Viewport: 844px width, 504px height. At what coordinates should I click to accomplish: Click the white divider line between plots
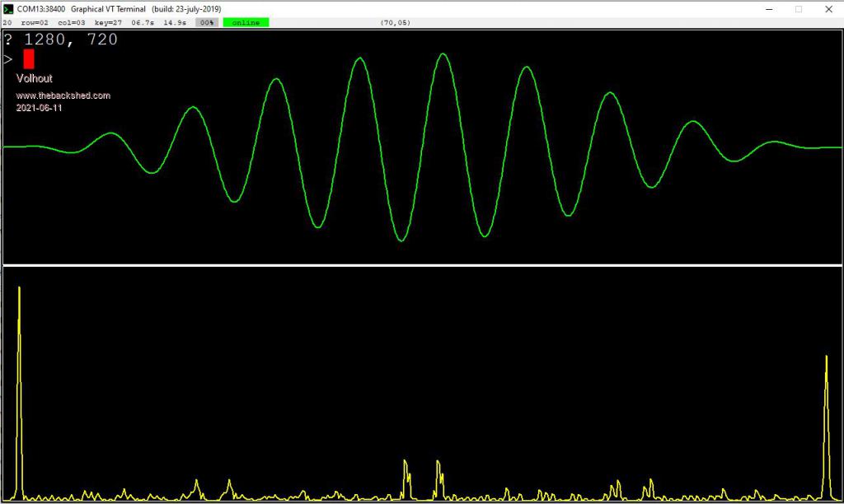(x=422, y=265)
